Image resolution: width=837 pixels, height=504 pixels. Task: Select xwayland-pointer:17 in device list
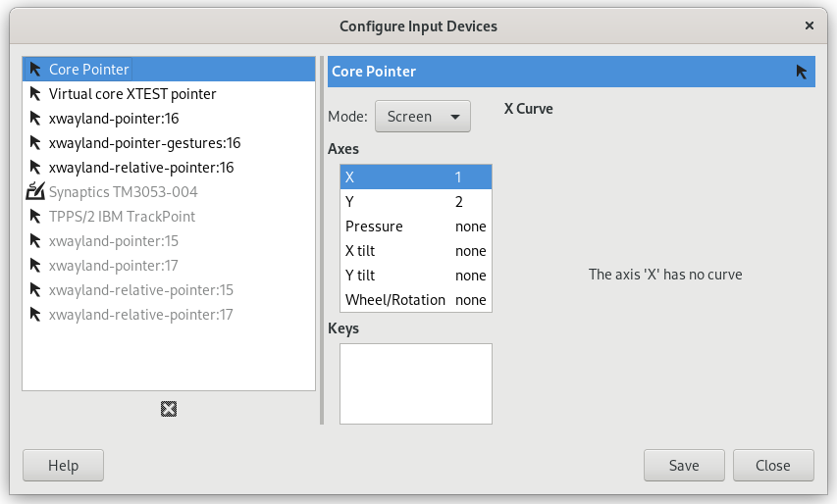[169, 266]
